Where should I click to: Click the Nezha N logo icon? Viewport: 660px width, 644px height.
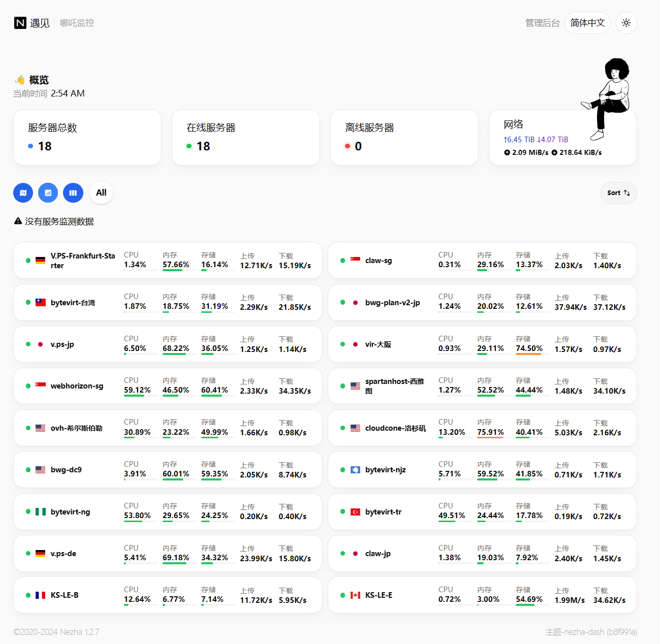20,23
